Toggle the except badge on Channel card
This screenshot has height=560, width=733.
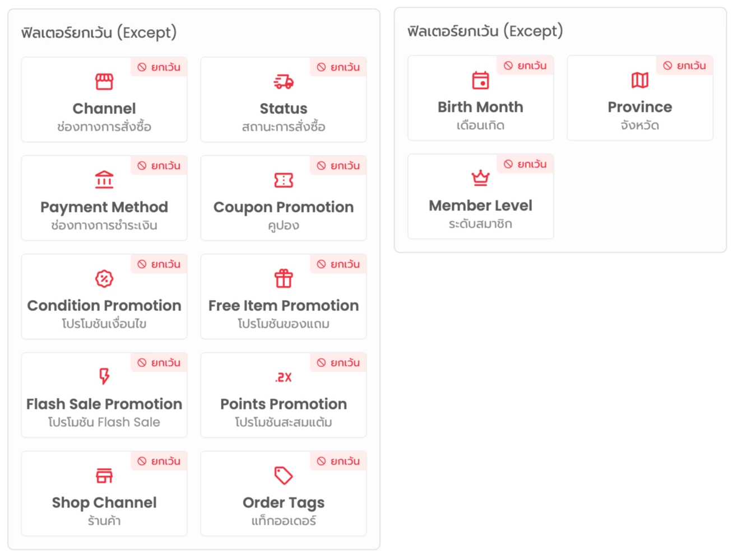[159, 67]
